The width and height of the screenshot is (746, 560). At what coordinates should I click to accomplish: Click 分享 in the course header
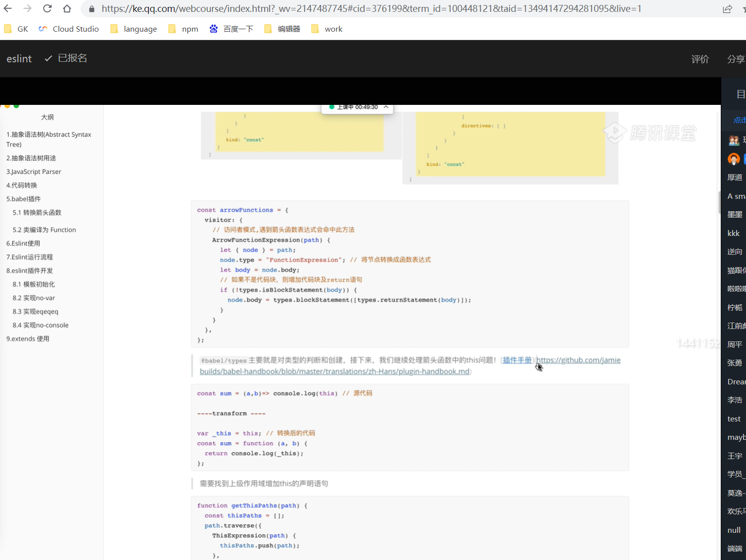tap(735, 59)
